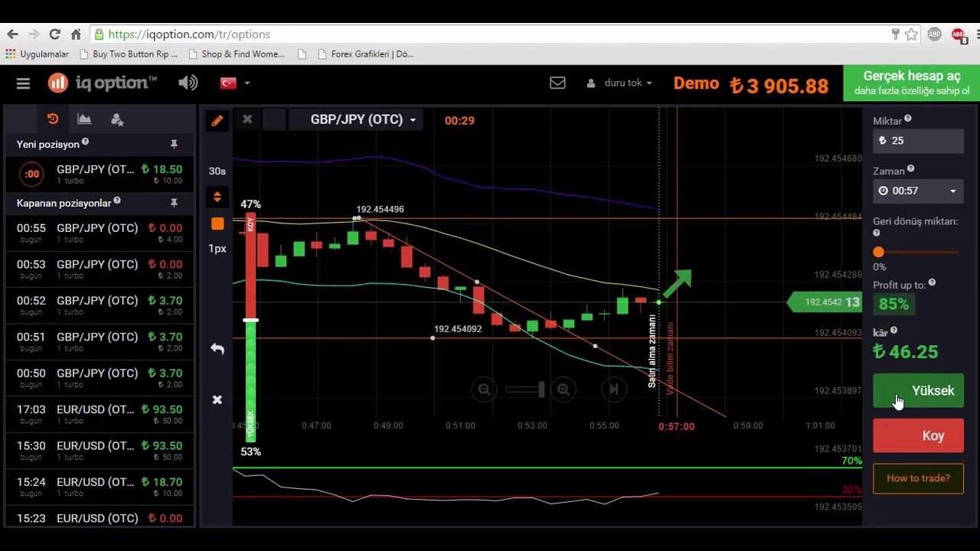Screen dimensions: 980x551
Task: Open the Shop & Find Wome... bookmark
Action: coord(236,54)
